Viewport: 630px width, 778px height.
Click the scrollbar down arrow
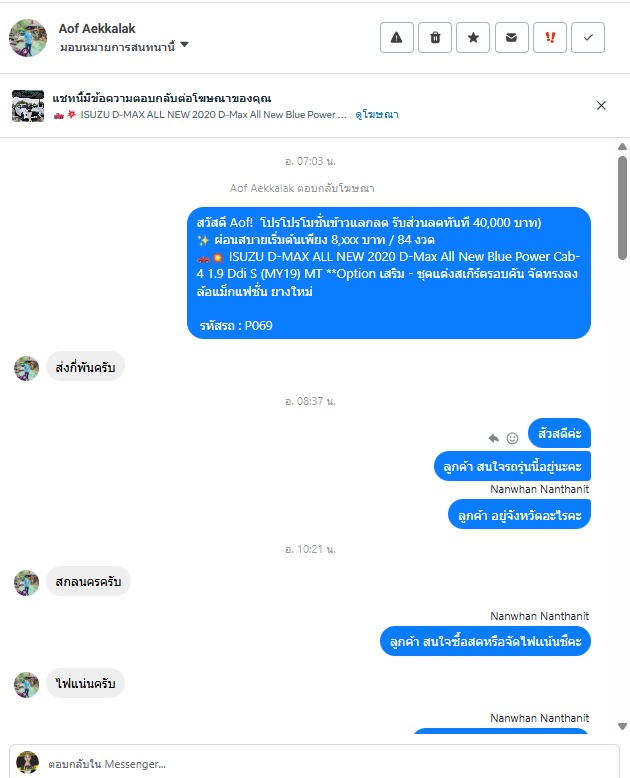(x=622, y=726)
